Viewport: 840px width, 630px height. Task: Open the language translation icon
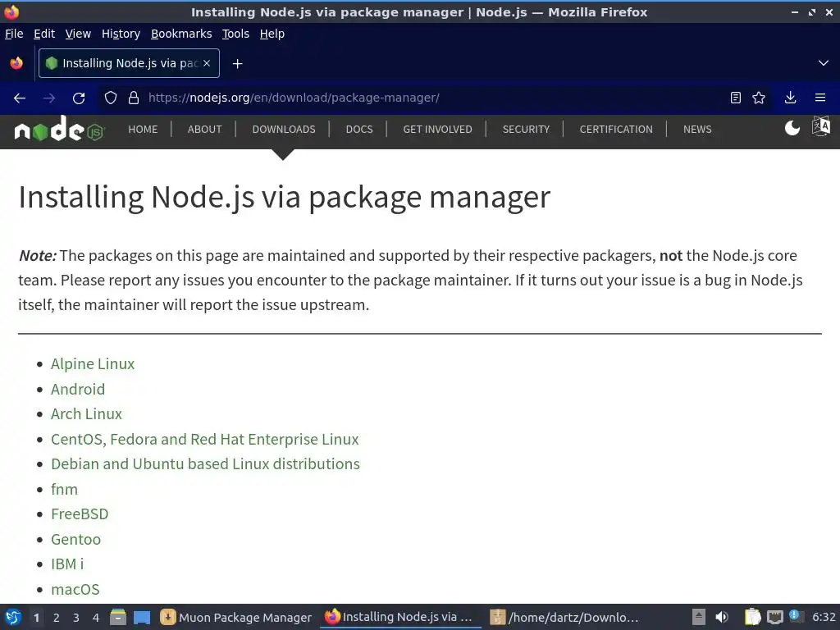click(820, 127)
